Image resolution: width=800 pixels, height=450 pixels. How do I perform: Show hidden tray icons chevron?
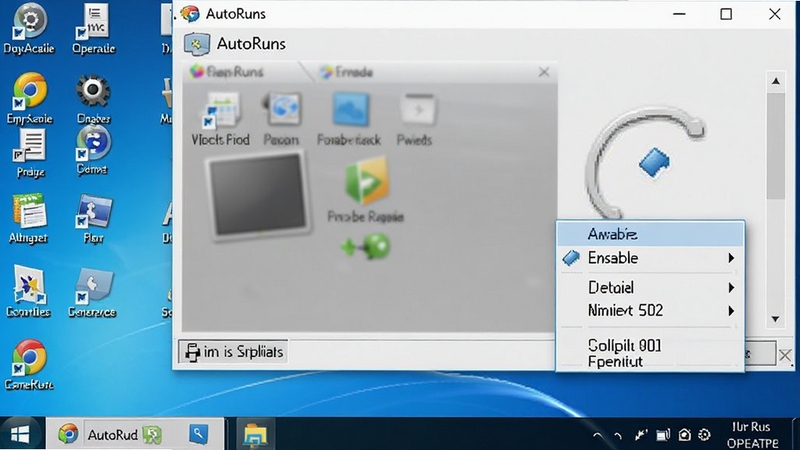[597, 435]
